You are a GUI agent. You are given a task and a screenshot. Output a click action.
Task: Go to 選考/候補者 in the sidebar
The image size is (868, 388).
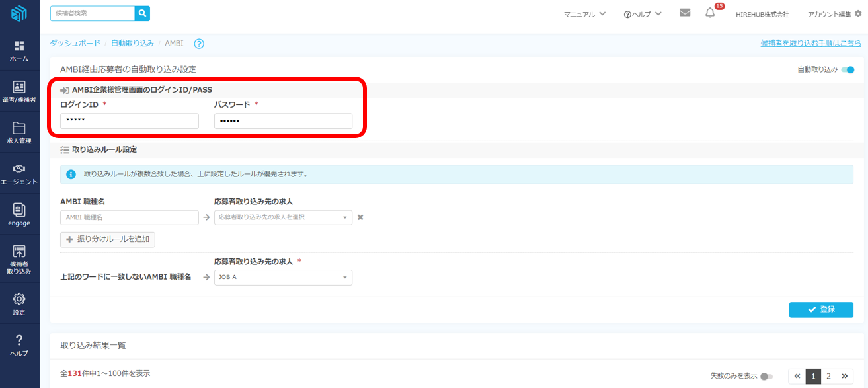pyautogui.click(x=19, y=92)
